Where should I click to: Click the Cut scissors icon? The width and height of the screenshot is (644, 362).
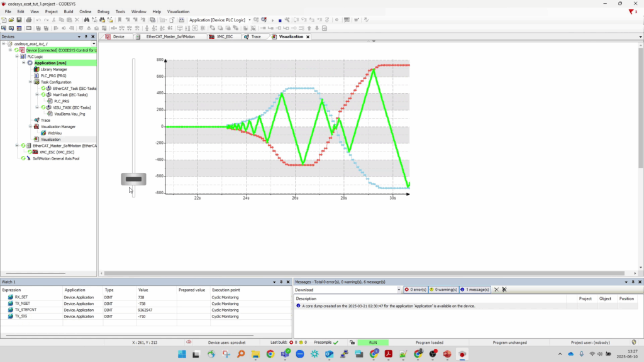tap(54, 19)
